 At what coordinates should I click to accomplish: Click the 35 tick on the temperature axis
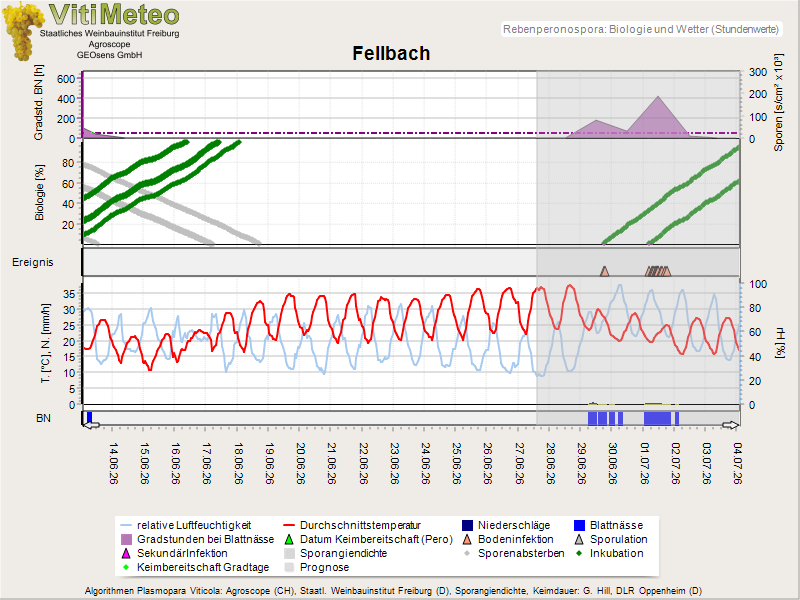(x=69, y=294)
